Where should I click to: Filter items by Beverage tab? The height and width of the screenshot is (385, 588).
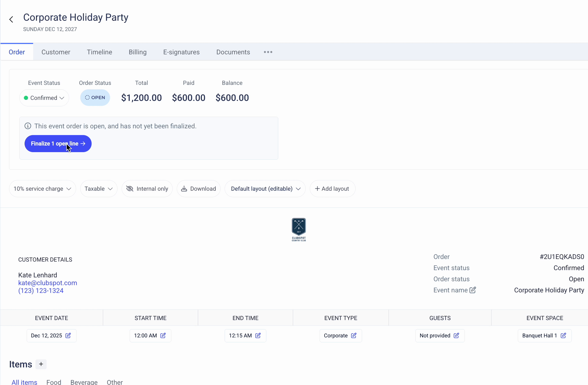tap(84, 382)
